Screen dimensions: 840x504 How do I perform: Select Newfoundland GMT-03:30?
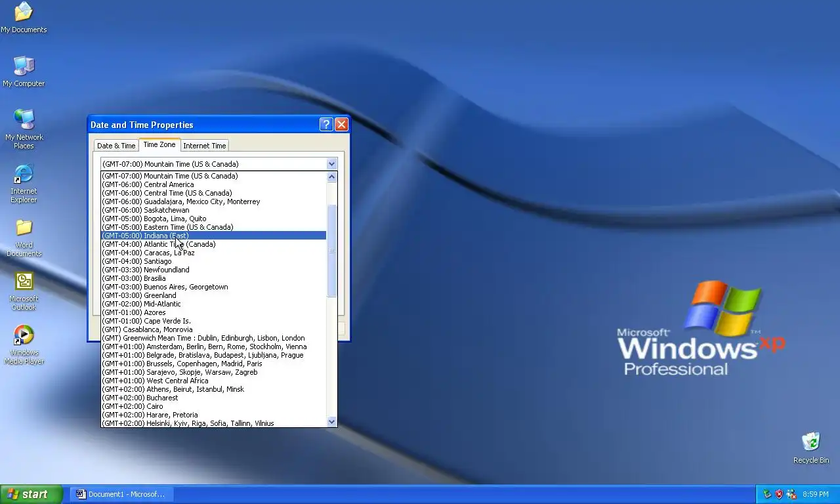pyautogui.click(x=213, y=270)
